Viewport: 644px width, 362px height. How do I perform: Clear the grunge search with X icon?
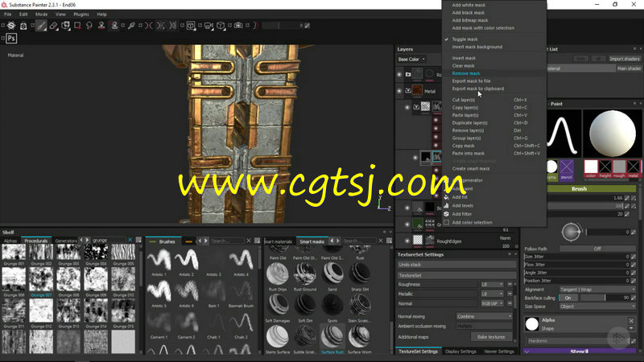click(x=130, y=240)
